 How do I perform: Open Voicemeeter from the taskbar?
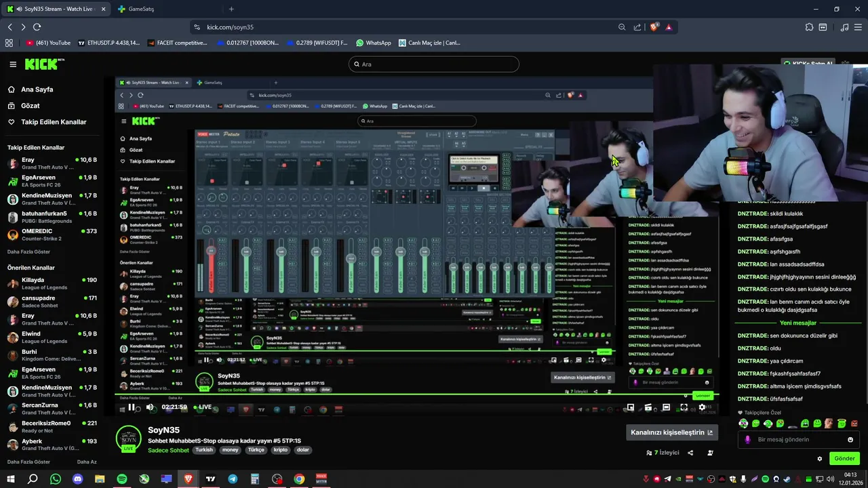tap(321, 479)
